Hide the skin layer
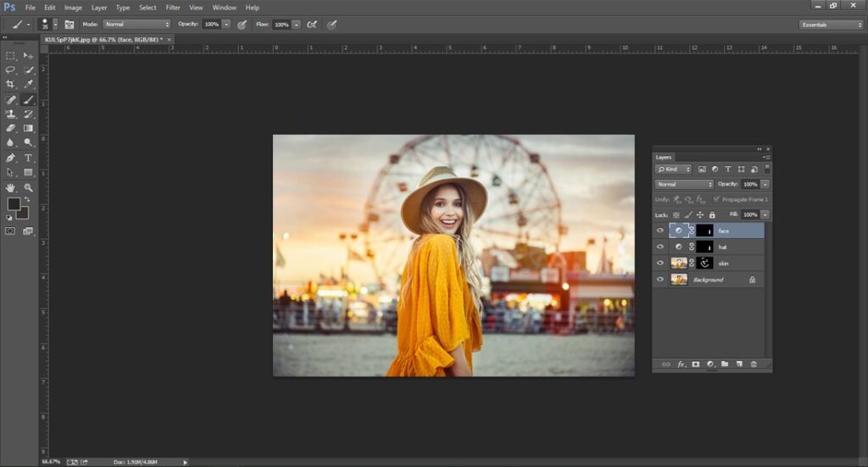 [x=659, y=264]
